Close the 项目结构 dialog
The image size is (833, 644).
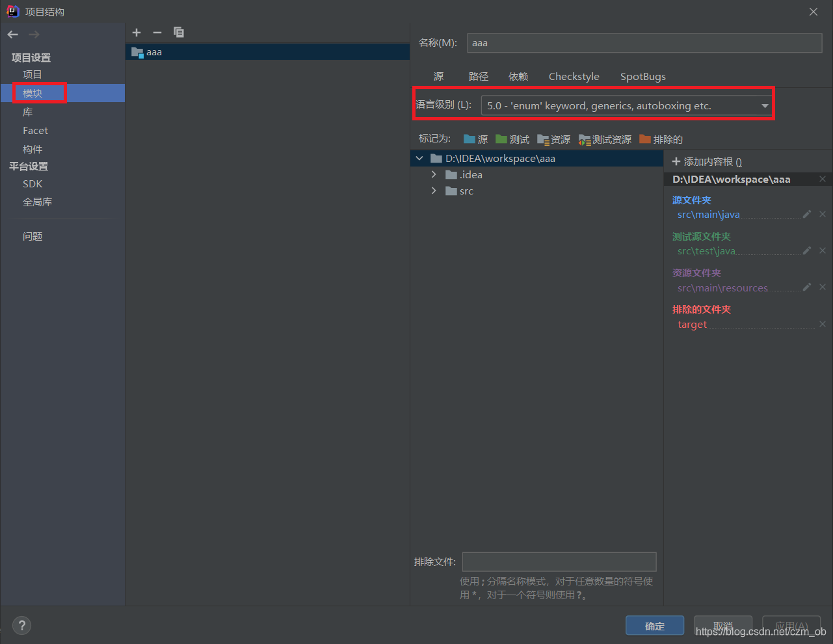pyautogui.click(x=813, y=12)
